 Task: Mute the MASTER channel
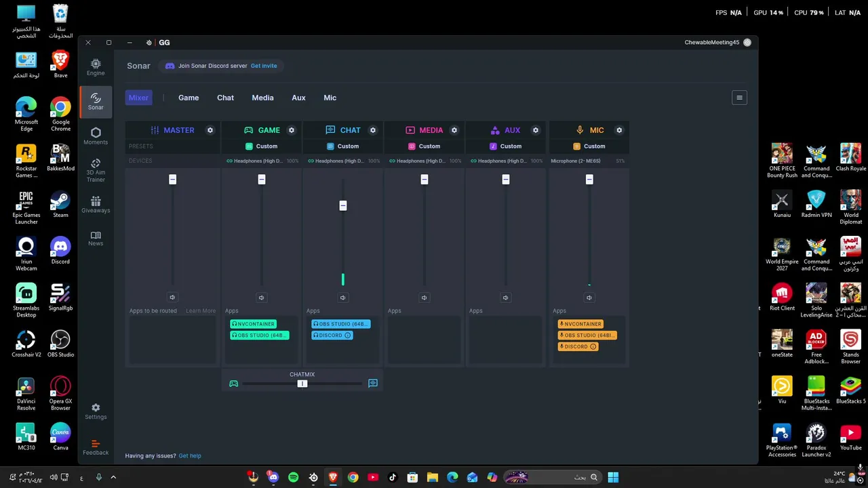(x=172, y=298)
